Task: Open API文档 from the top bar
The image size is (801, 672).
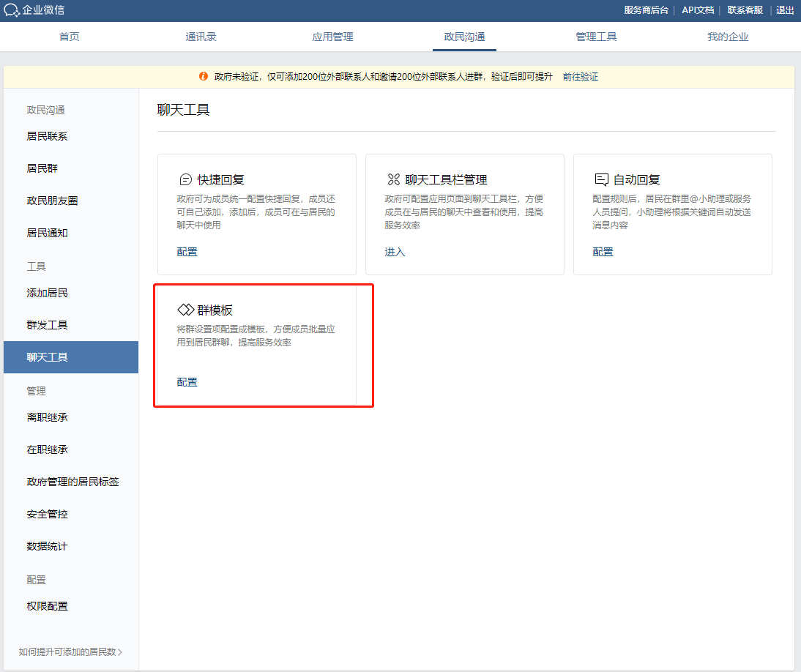Action: tap(697, 10)
